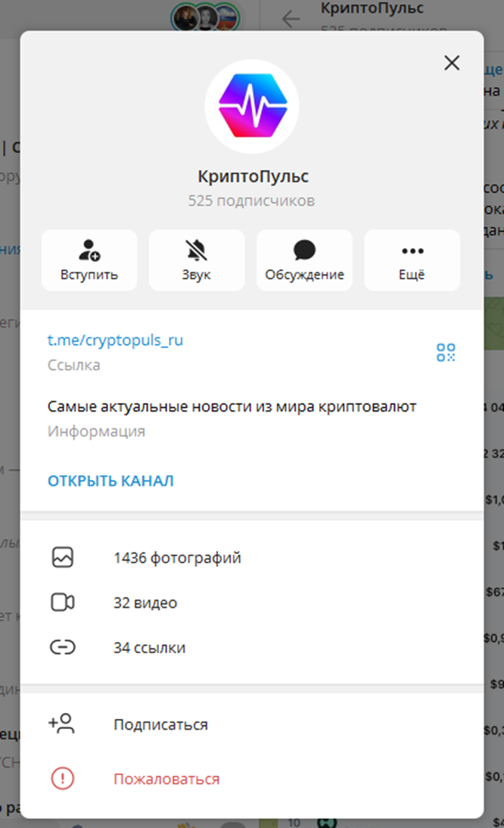Image resolution: width=504 pixels, height=828 pixels.
Task: Click the photos icon beside 1436 фотографий
Action: [x=62, y=558]
